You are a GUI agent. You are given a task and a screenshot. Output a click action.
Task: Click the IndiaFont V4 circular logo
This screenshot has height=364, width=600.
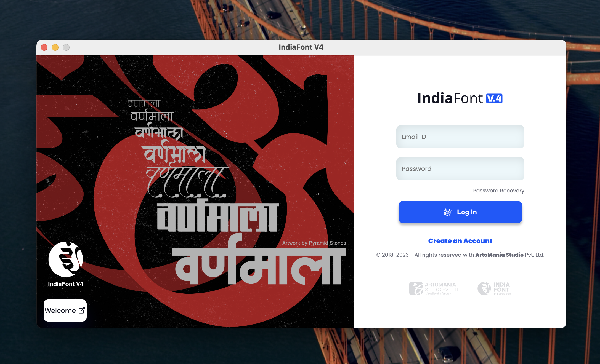[66, 259]
